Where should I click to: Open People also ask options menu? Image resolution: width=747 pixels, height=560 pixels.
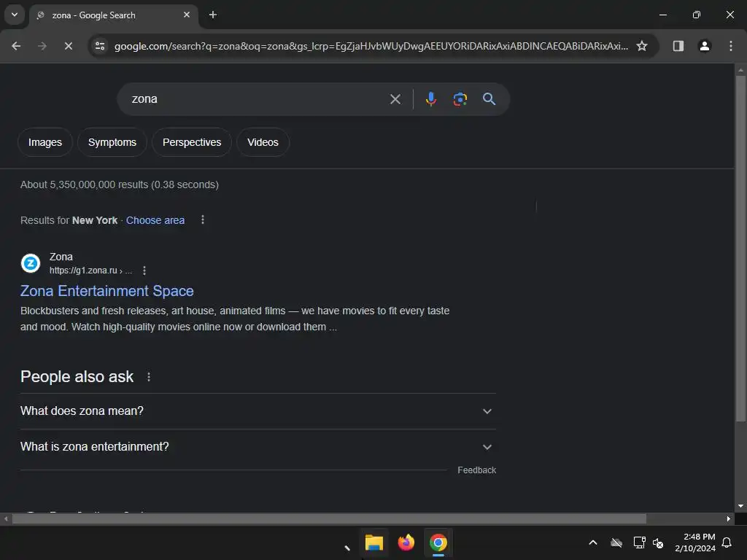point(149,377)
